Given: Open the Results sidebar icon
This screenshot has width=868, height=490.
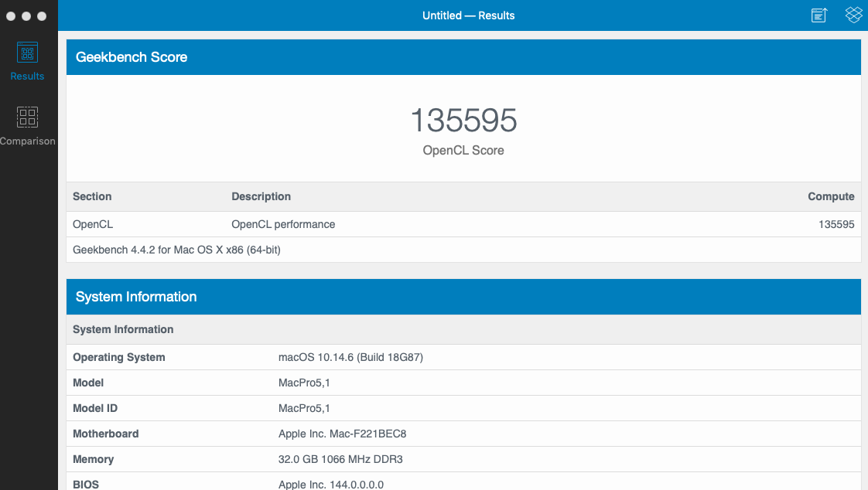Looking at the screenshot, I should click(27, 53).
